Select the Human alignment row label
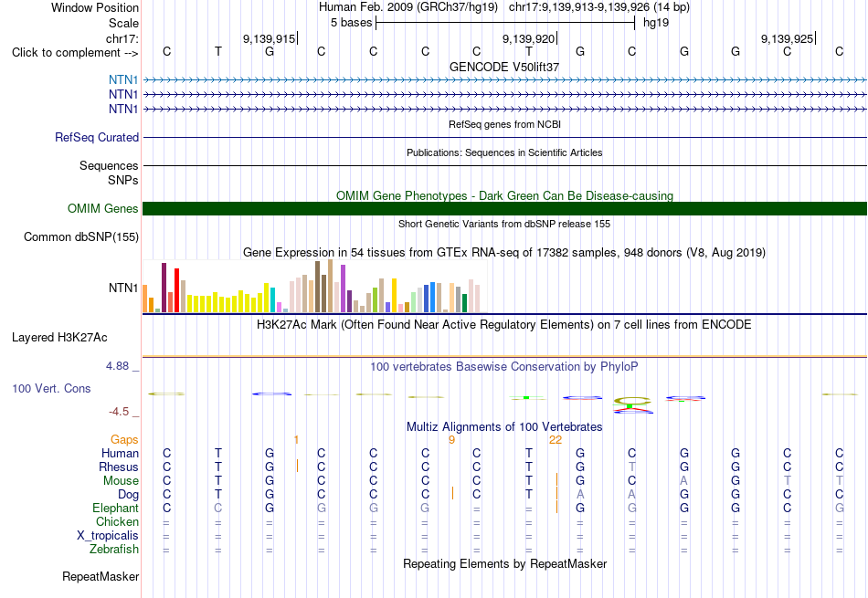 tap(120, 453)
